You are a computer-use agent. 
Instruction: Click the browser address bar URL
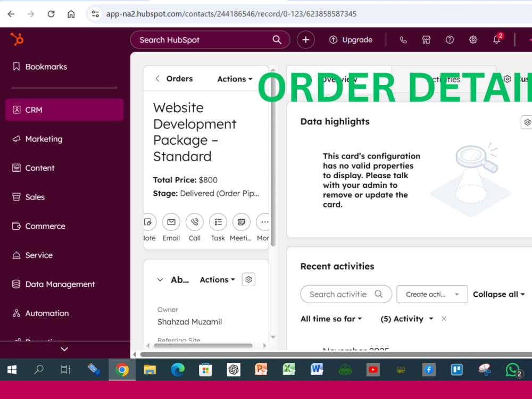pos(231,14)
